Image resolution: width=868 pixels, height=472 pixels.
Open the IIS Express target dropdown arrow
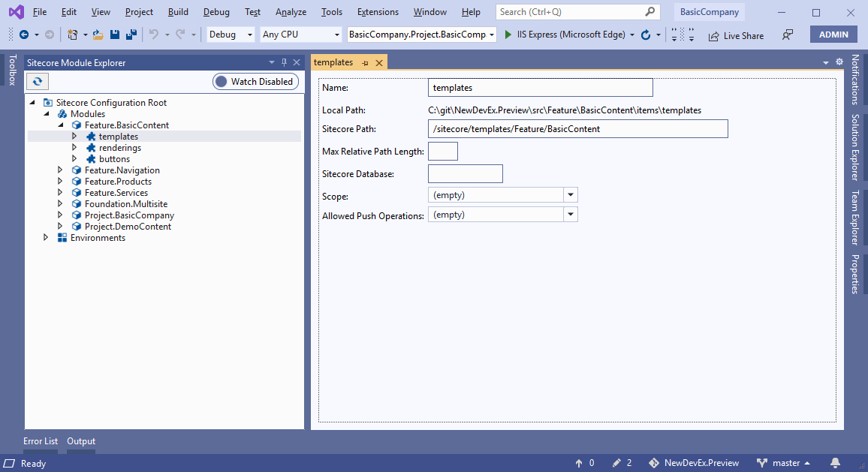[631, 35]
